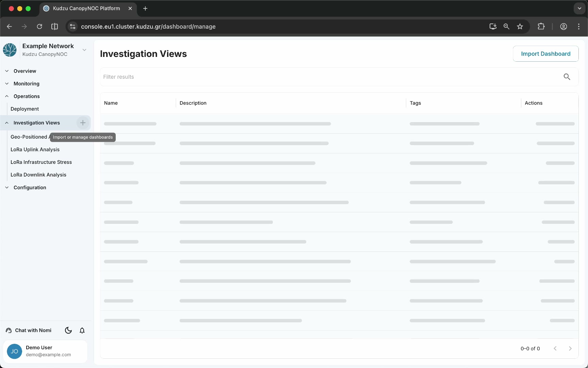Click demo@example.com email text
Image resolution: width=588 pixels, height=368 pixels.
(x=48, y=355)
